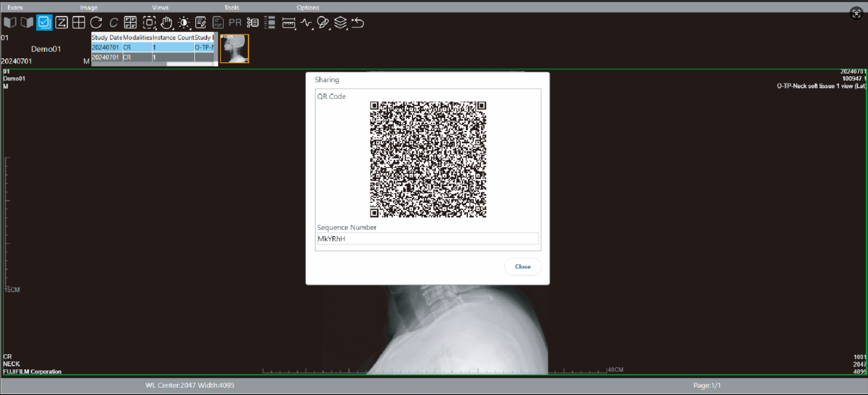
Task: Open the Exam menu
Action: pyautogui.click(x=15, y=7)
